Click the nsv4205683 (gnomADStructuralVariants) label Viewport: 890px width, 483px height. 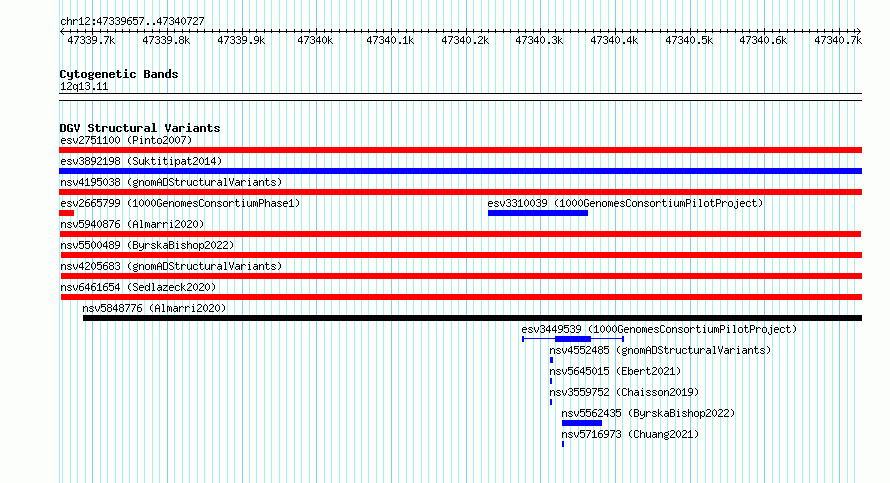point(171,266)
